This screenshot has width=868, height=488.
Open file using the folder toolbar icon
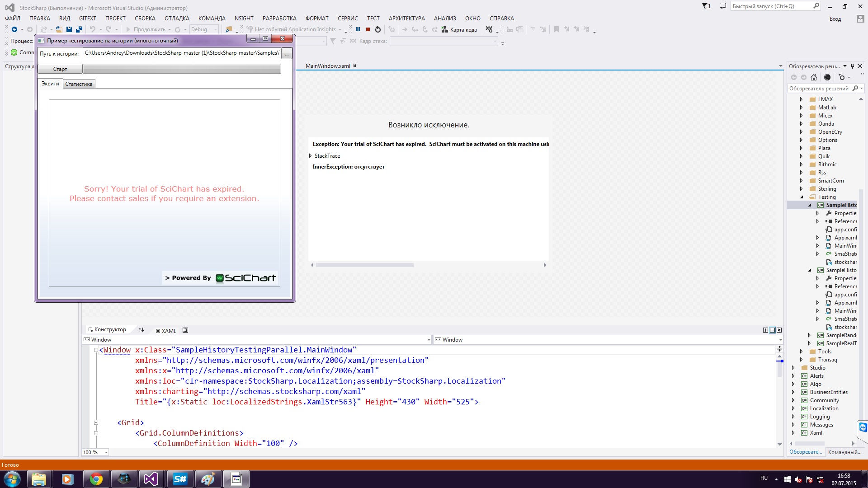(x=59, y=29)
